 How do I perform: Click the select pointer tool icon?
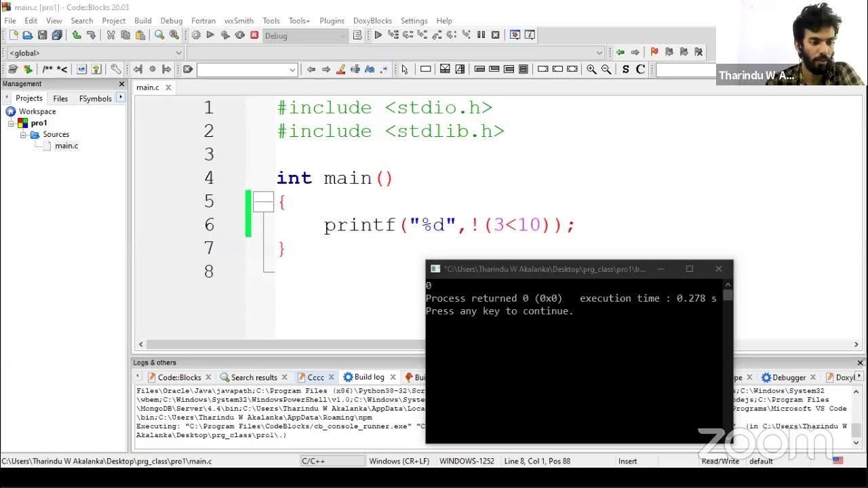pos(405,69)
